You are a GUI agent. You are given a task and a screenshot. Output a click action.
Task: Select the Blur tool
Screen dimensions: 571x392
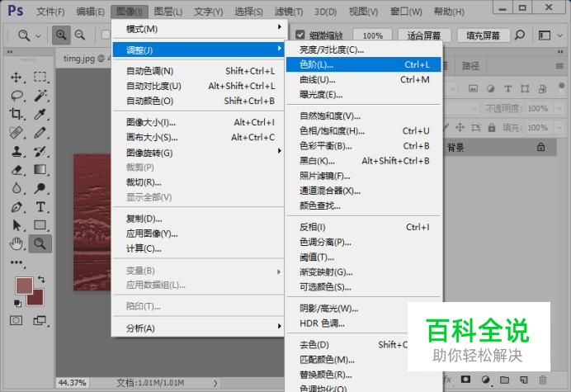coord(17,188)
